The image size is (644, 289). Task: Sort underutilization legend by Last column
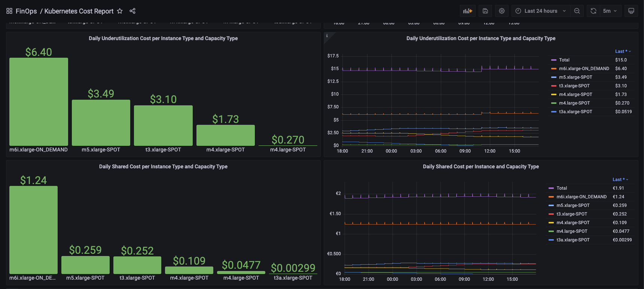tap(623, 51)
